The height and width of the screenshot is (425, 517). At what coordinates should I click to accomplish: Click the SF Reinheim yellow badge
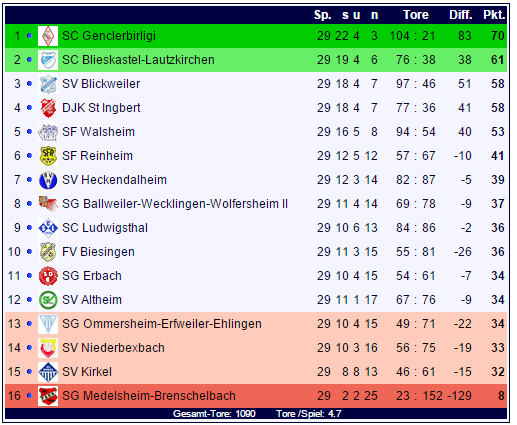point(48,156)
